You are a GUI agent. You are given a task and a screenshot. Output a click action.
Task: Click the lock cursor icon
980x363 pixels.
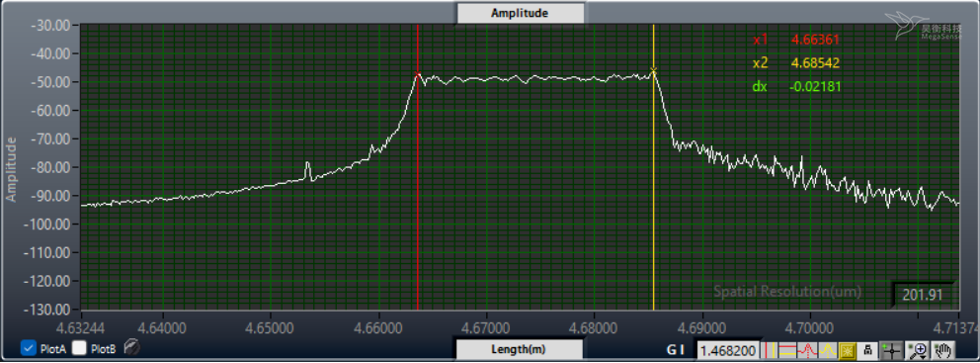point(867,350)
